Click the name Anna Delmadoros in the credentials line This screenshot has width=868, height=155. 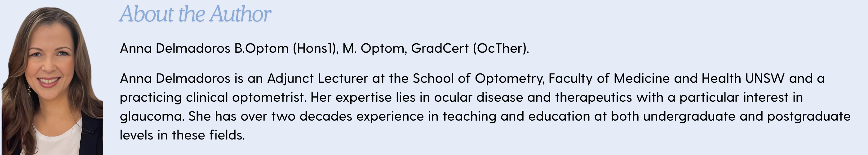175,49
